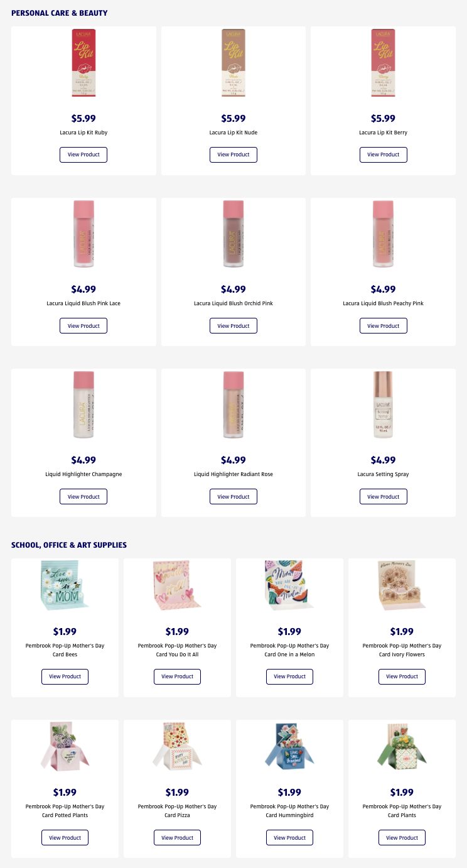Click View Product for Card You Do It All
The height and width of the screenshot is (868, 467).
[x=177, y=676]
